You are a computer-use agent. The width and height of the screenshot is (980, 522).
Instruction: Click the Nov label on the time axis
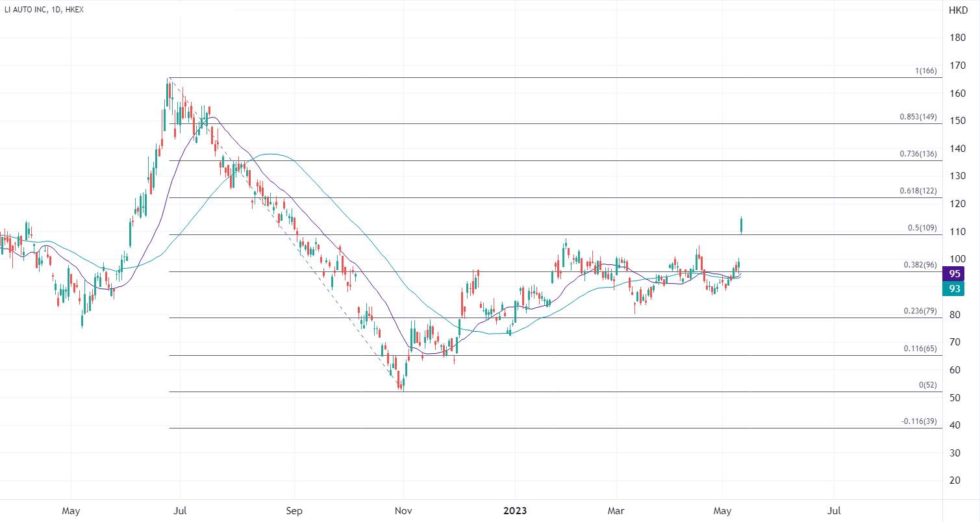(403, 510)
